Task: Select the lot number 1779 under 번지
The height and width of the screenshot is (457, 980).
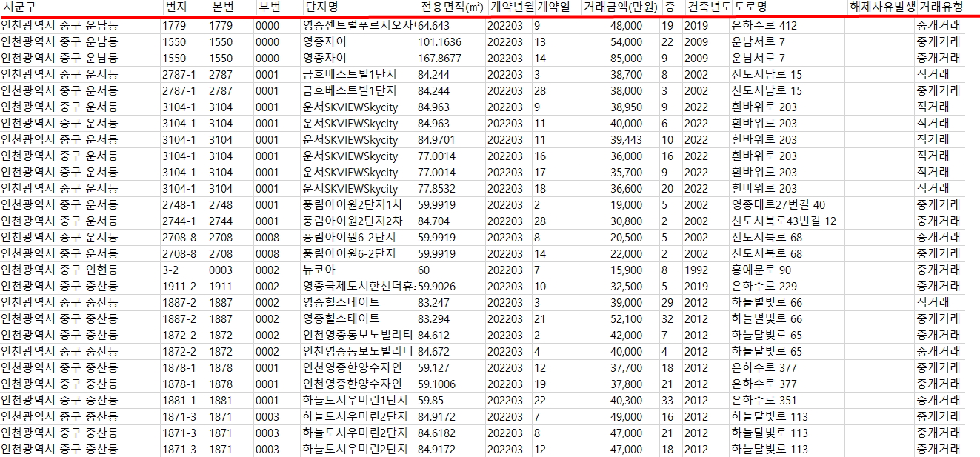Action: click(x=174, y=26)
